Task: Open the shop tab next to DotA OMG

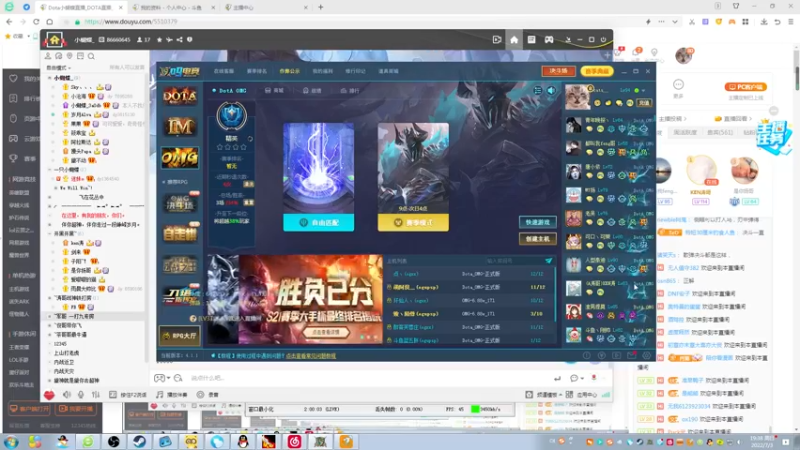Action: pos(274,90)
